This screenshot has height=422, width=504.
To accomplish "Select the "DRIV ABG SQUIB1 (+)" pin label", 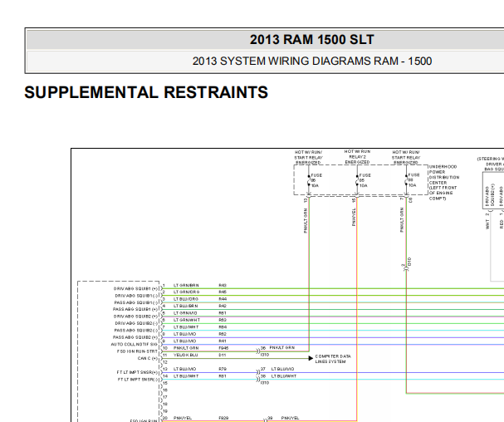I will [x=135, y=289].
